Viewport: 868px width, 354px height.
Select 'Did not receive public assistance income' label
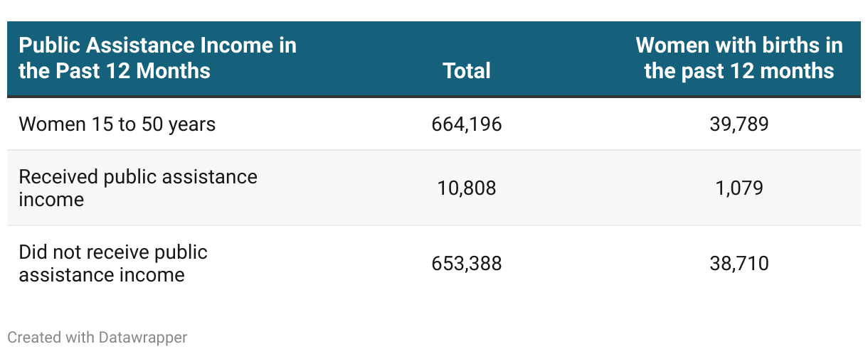tap(113, 264)
